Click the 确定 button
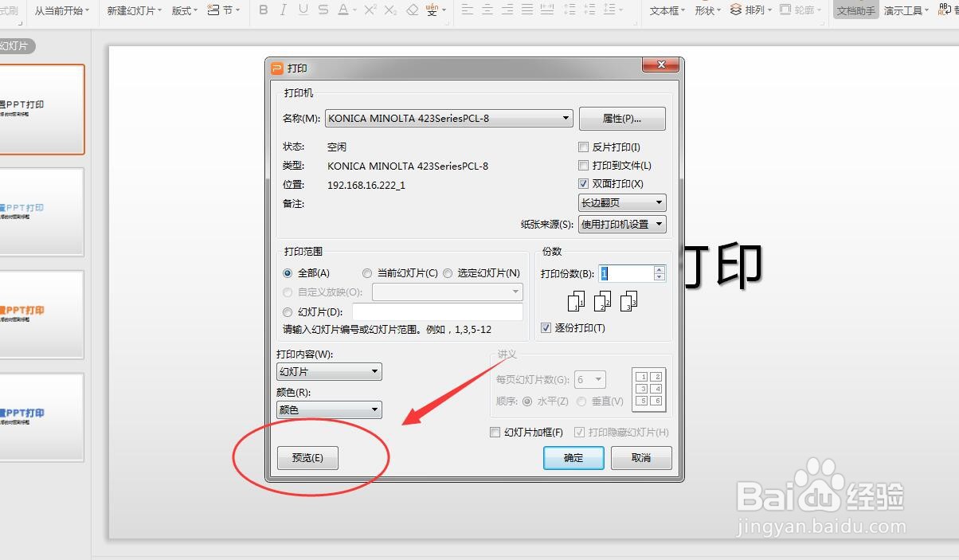 573,458
